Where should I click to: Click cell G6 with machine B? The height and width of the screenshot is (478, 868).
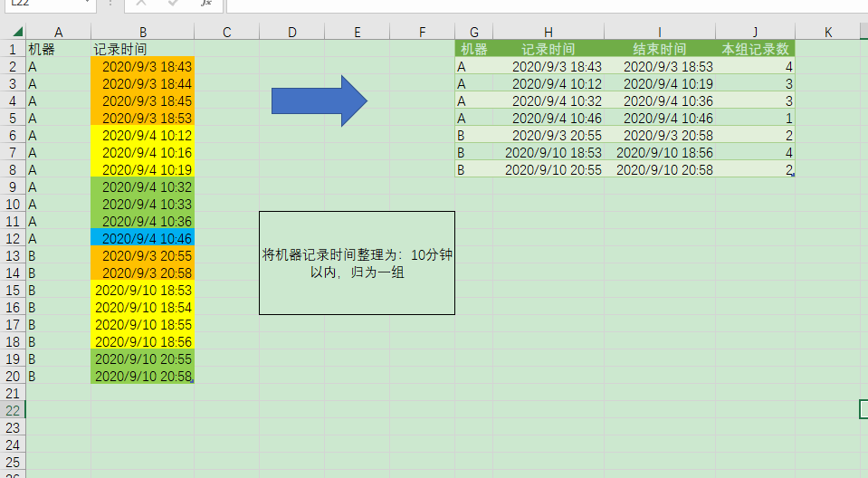click(x=474, y=135)
